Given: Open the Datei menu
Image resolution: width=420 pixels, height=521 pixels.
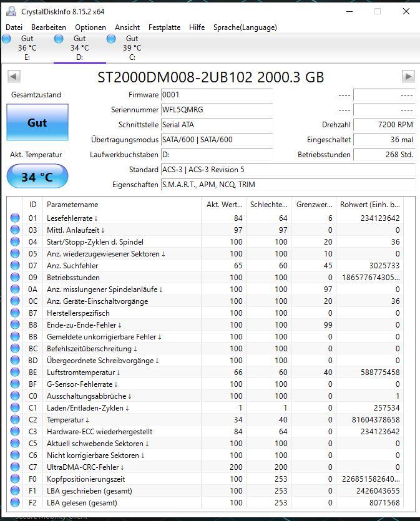Looking at the screenshot, I should click(14, 27).
